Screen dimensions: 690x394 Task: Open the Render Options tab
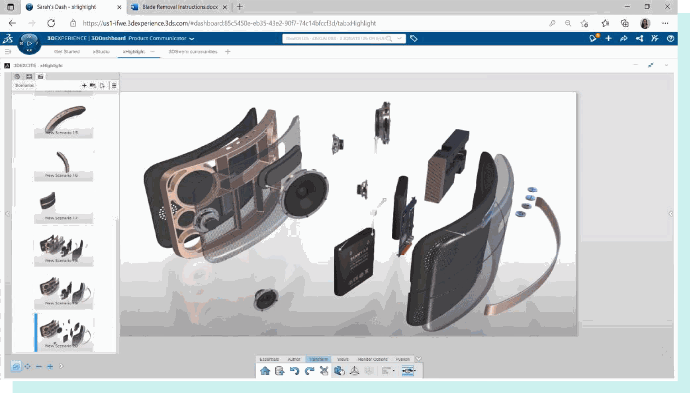[x=372, y=359]
